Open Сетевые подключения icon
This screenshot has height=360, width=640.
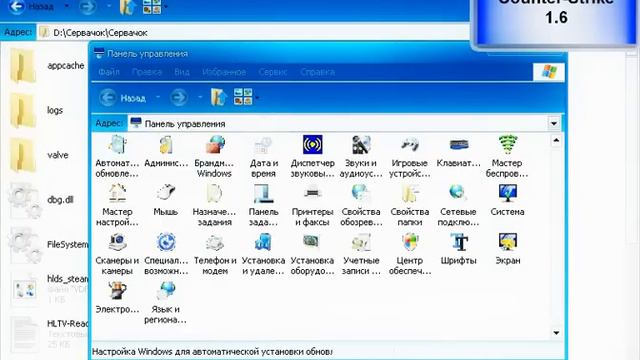click(458, 205)
